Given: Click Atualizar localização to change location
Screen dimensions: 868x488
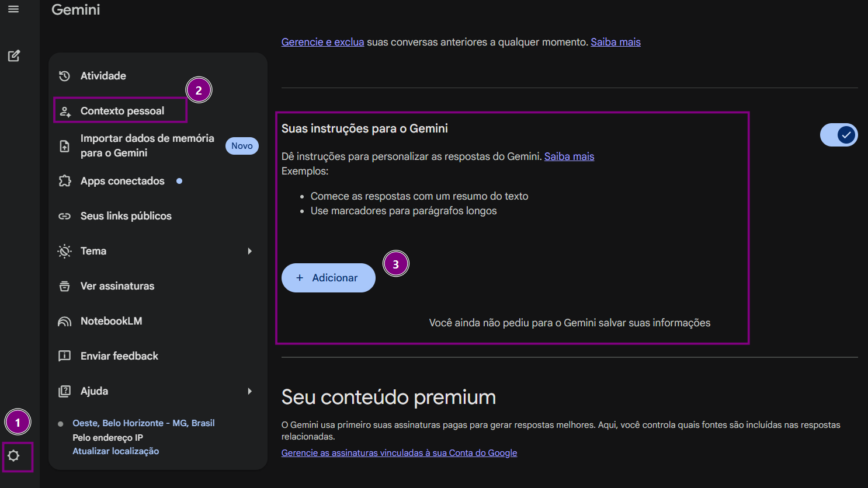Looking at the screenshot, I should tap(115, 451).
